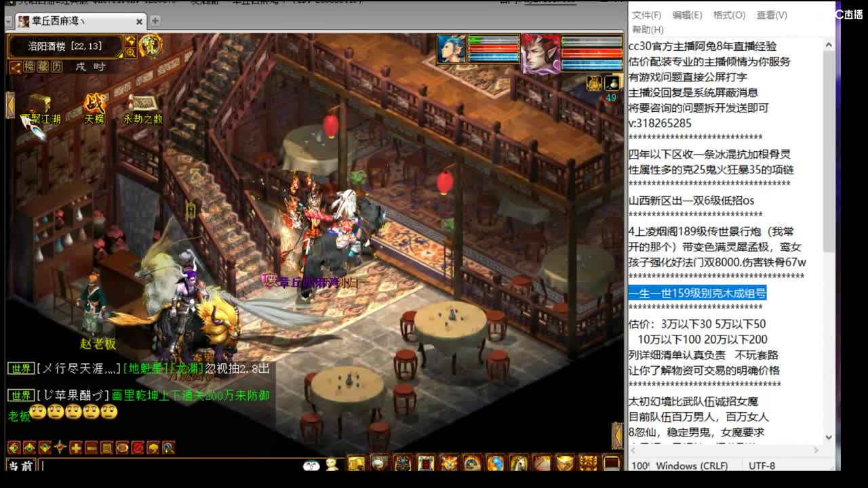The image size is (868, 488).
Task: Click the world map icon beside location box
Action: click(130, 40)
